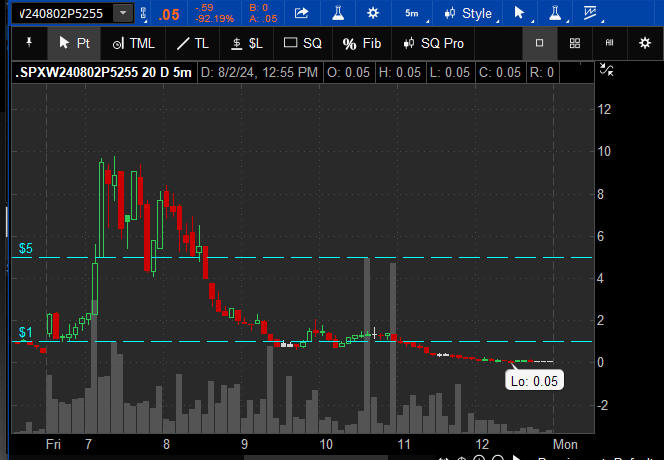Click the C: 0.05 close value

tap(500, 72)
